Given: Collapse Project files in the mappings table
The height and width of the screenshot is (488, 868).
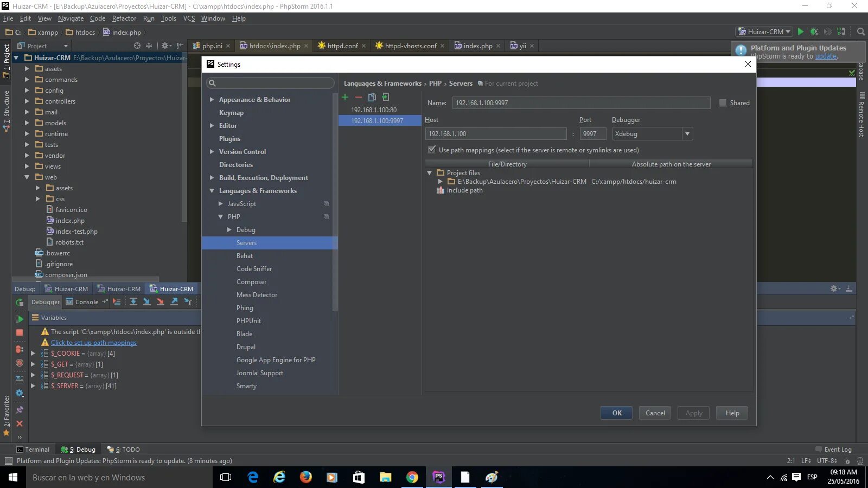Looking at the screenshot, I should click(x=430, y=173).
